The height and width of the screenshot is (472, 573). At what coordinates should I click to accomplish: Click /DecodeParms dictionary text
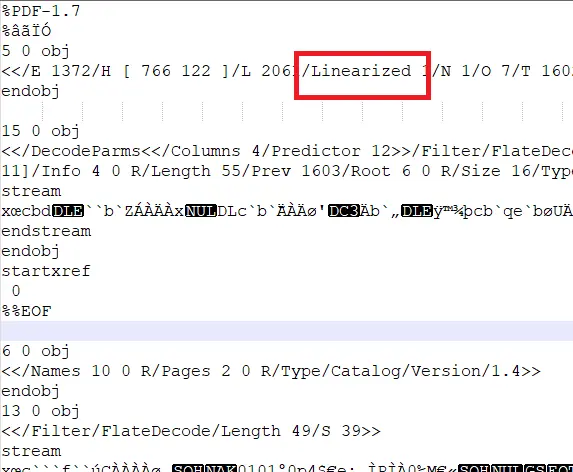pos(81,151)
